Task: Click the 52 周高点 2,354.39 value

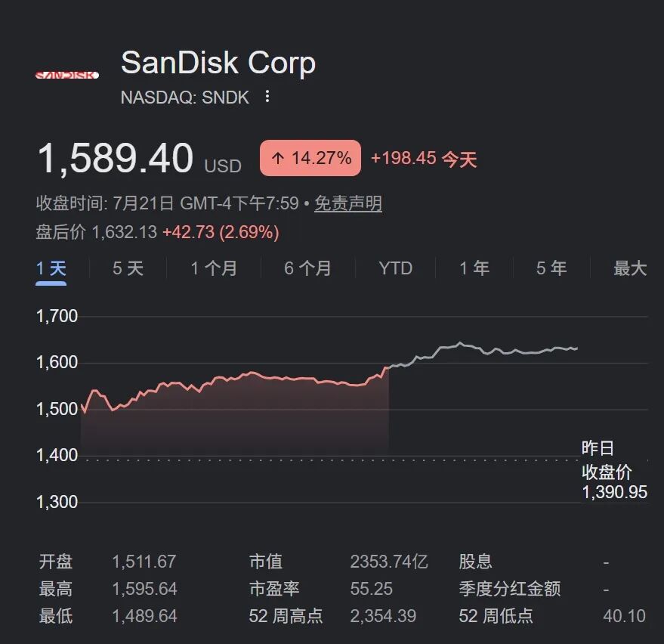Action: (383, 616)
